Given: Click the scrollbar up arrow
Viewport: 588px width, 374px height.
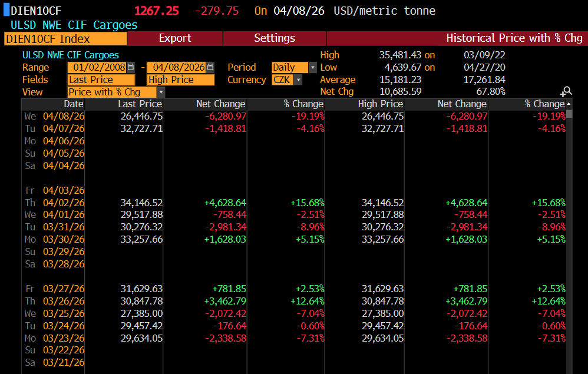Looking at the screenshot, I should click(569, 104).
